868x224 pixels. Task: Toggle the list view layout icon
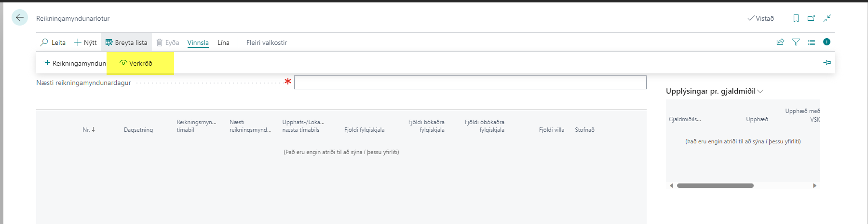tap(812, 42)
